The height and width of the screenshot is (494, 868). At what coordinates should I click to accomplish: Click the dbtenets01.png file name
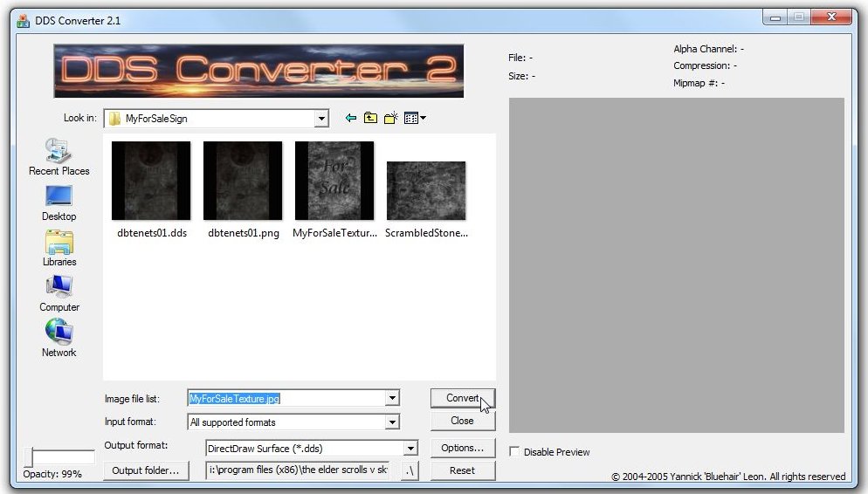[243, 233]
